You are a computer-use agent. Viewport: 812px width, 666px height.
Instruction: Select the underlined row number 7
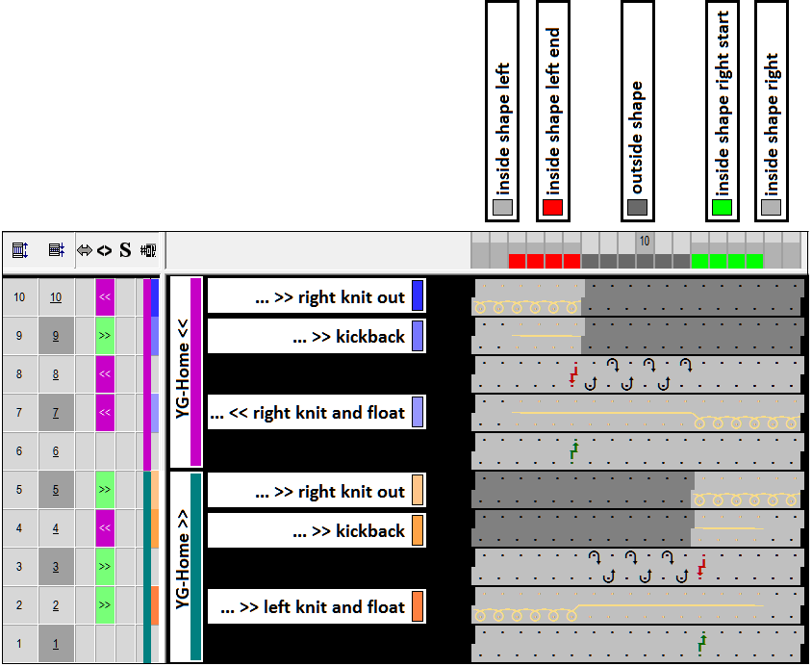click(56, 413)
